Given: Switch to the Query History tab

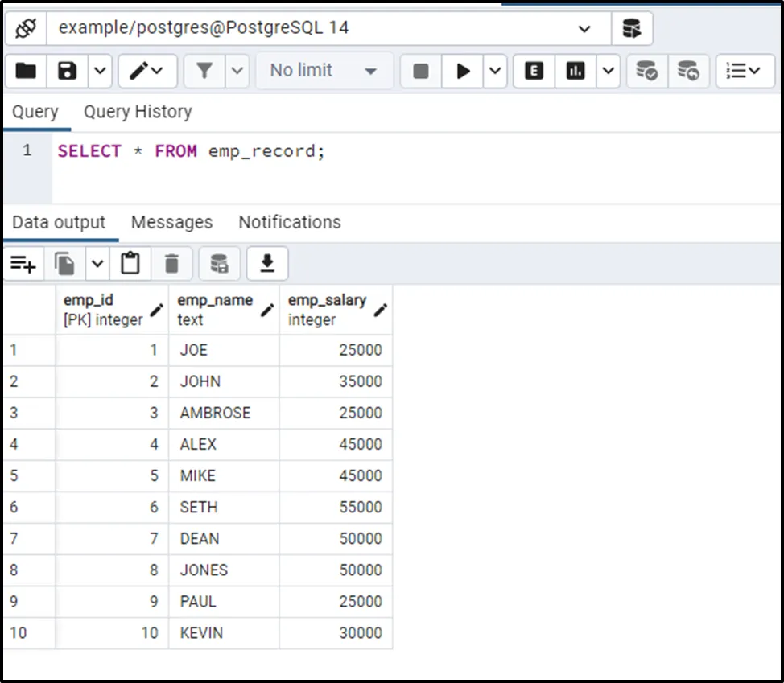Looking at the screenshot, I should tap(138, 112).
